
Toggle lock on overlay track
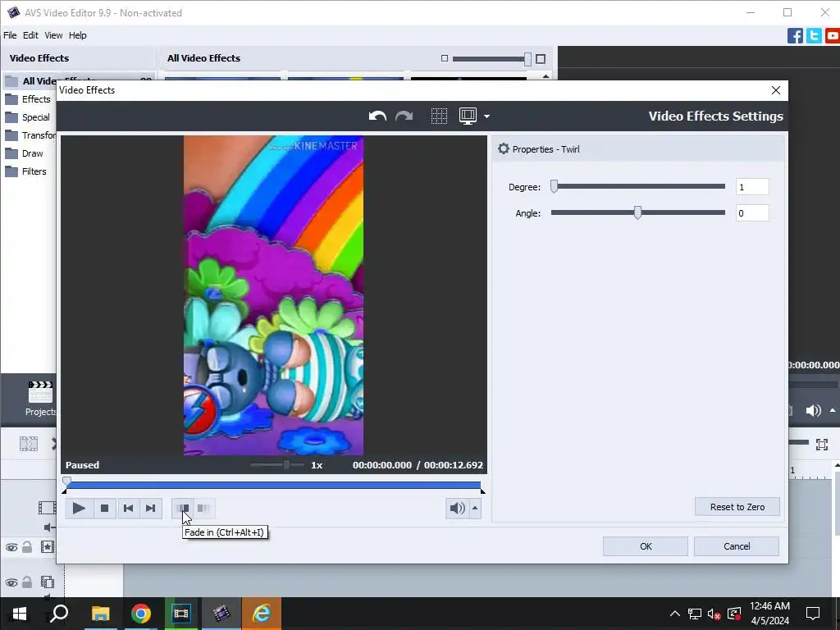click(x=27, y=582)
